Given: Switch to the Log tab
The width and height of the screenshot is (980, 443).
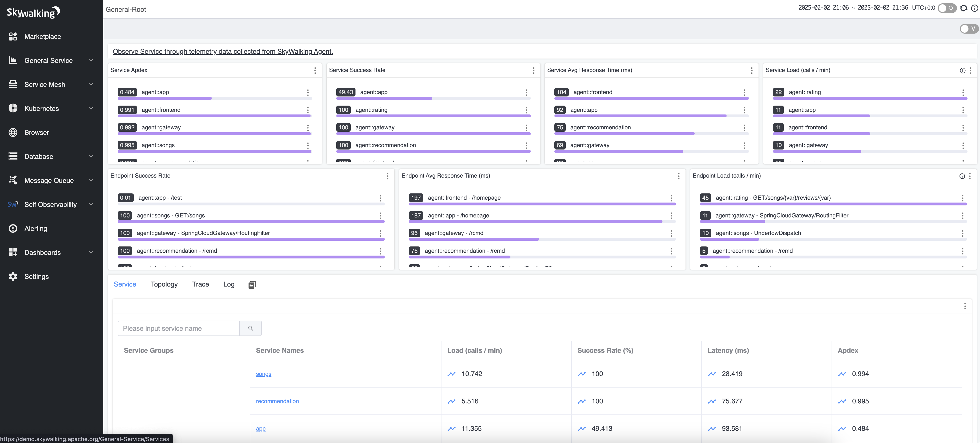Looking at the screenshot, I should tap(229, 284).
